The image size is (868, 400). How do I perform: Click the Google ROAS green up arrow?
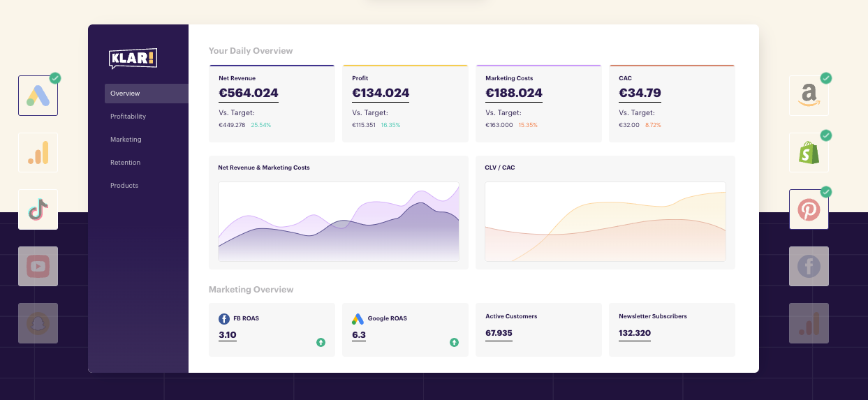click(x=454, y=342)
